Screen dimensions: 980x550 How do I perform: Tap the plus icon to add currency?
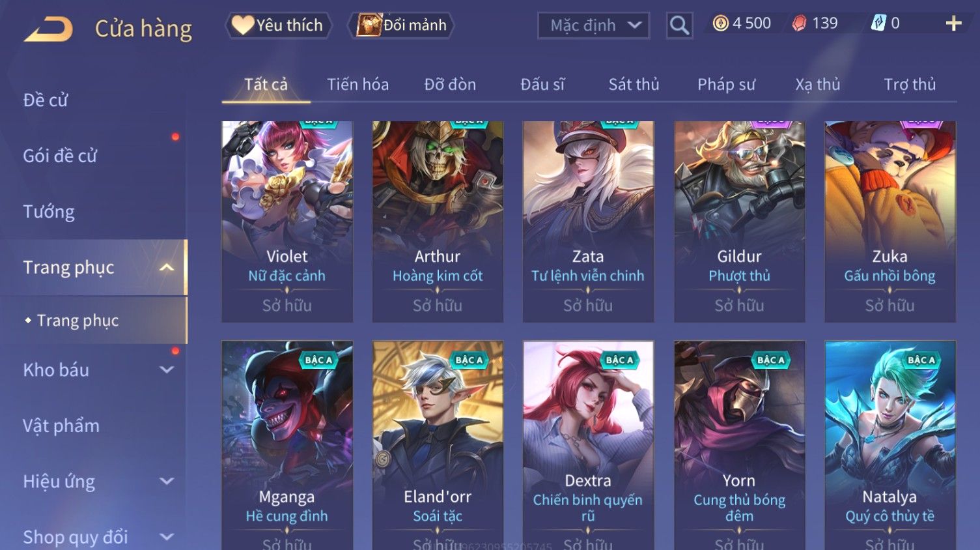coord(953,23)
